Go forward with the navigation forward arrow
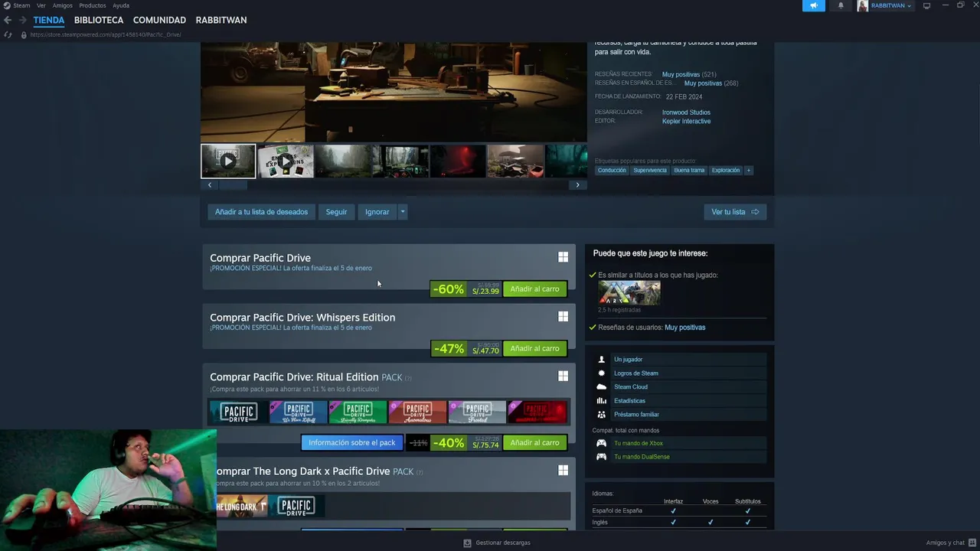980x551 pixels. click(x=22, y=20)
